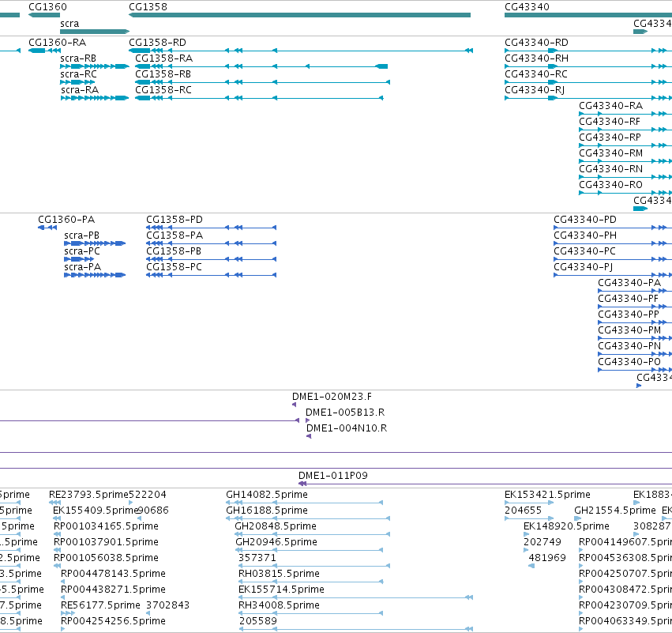This screenshot has width=672, height=633.
Task: Select BAC clone DME1-011P09
Action: pyautogui.click(x=333, y=476)
